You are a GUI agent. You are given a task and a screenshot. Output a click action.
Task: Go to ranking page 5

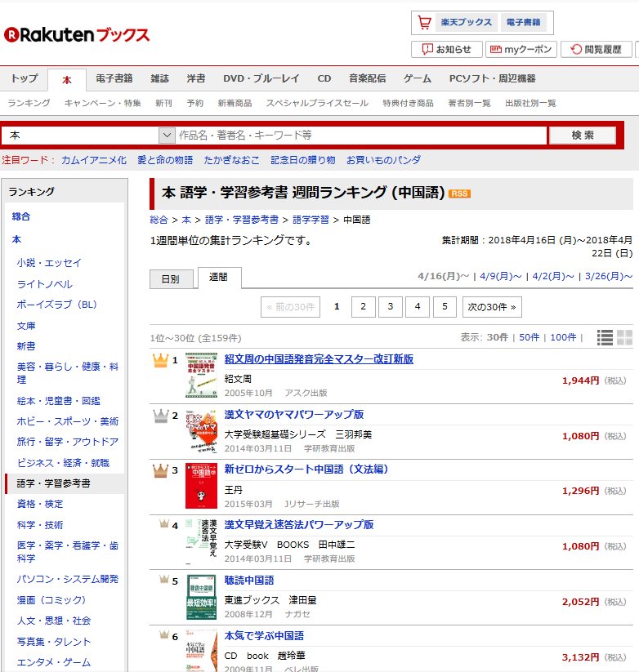pyautogui.click(x=445, y=307)
